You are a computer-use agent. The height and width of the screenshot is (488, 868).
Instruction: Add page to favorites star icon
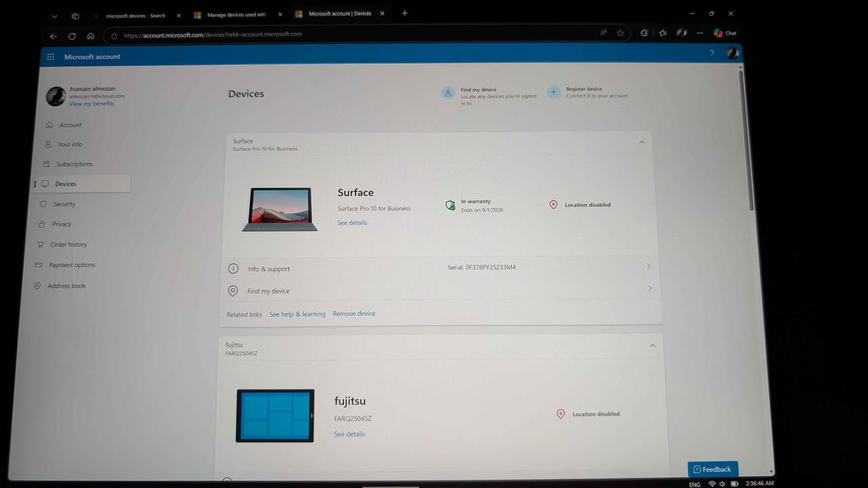[x=620, y=33]
